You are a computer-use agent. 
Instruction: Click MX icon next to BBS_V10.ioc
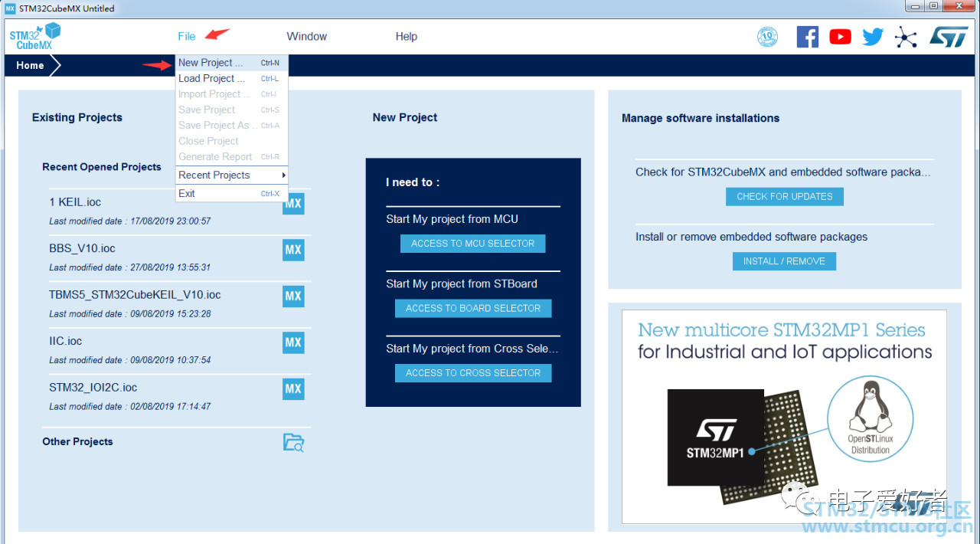tap(293, 250)
